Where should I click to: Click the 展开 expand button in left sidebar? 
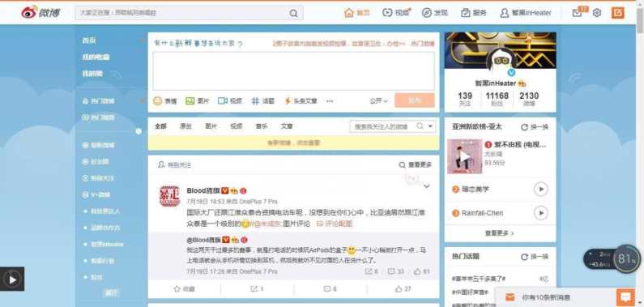(x=111, y=292)
